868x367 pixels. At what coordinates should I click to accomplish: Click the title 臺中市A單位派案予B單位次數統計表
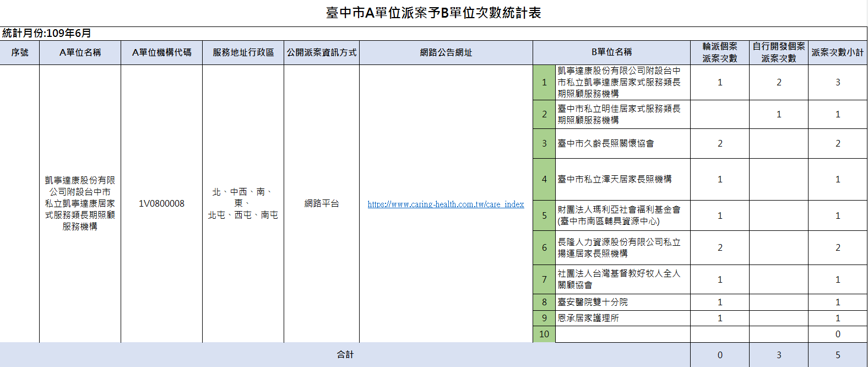click(433, 13)
